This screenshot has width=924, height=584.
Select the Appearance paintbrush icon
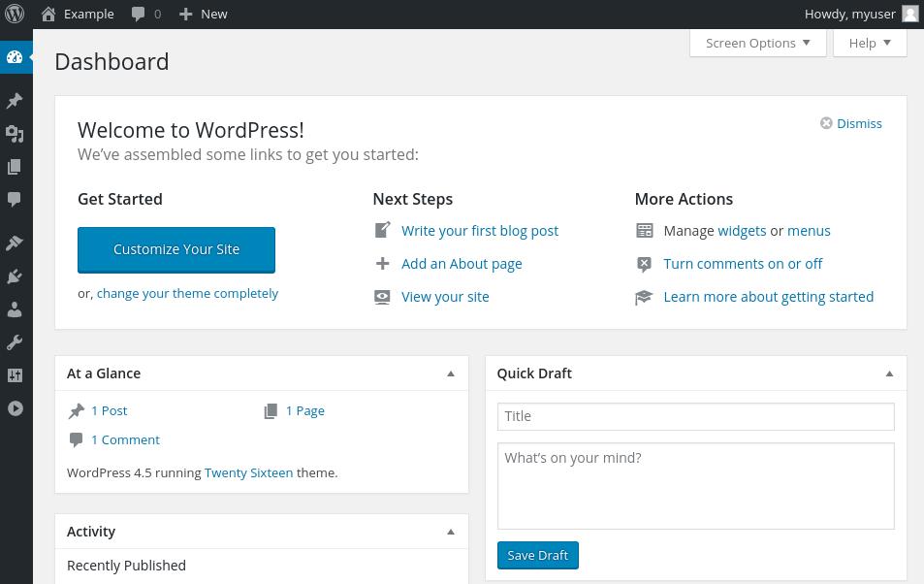click(x=15, y=243)
